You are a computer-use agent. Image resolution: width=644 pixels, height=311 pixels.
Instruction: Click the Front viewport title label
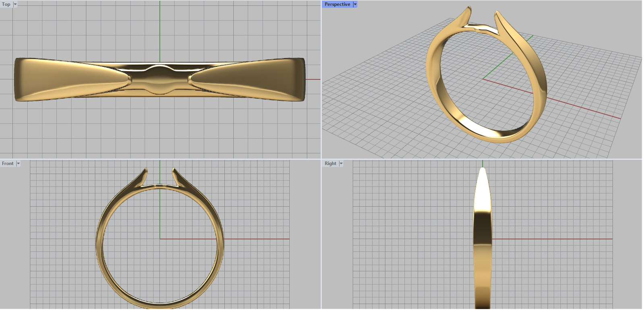8,164
